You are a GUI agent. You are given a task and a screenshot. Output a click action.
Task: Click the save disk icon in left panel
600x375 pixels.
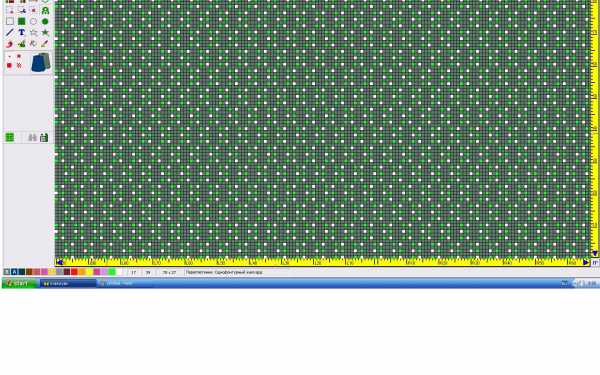[44, 137]
